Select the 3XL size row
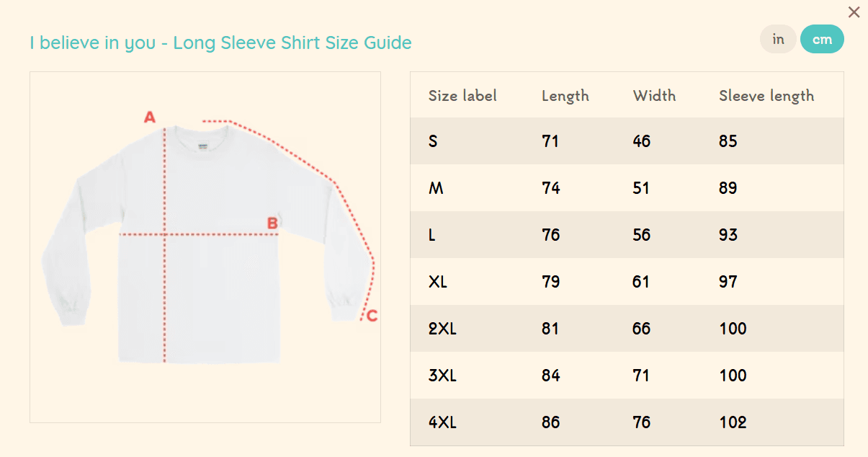Image resolution: width=868 pixels, height=457 pixels. coord(442,376)
